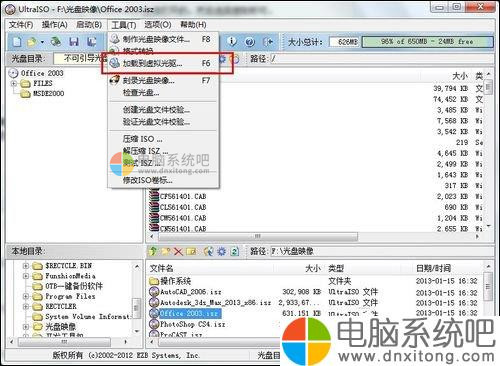Click the disc capacity usage bar

[x=427, y=42]
